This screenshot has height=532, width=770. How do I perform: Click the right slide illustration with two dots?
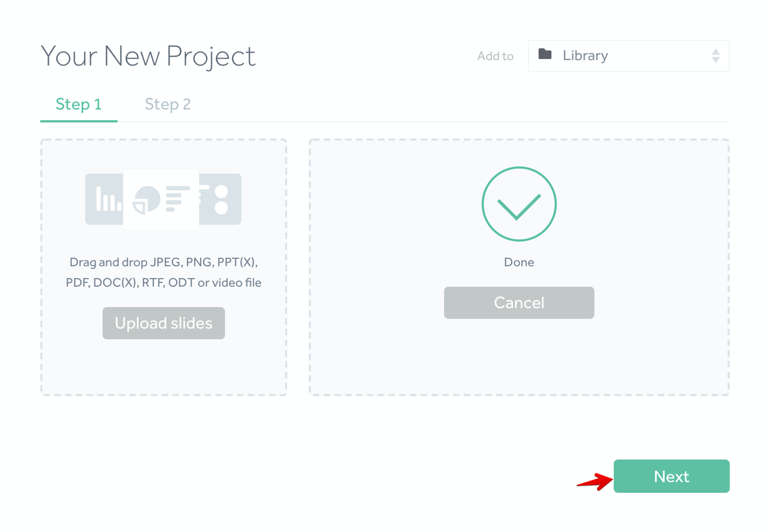221,199
